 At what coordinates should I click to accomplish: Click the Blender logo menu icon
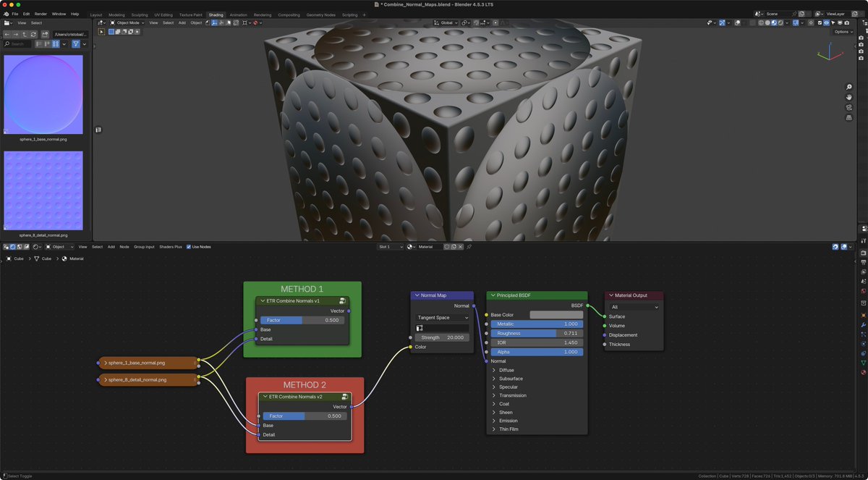pyautogui.click(x=6, y=14)
